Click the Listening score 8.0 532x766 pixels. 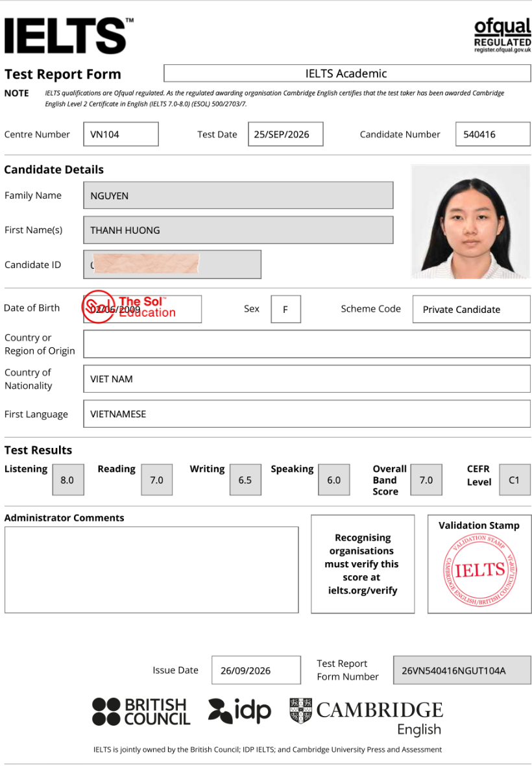coord(68,480)
